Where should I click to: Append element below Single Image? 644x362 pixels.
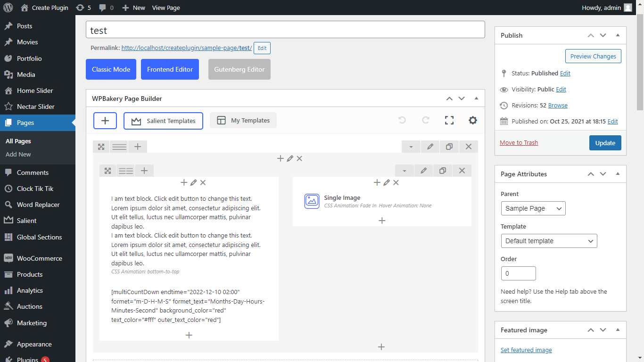tap(382, 220)
